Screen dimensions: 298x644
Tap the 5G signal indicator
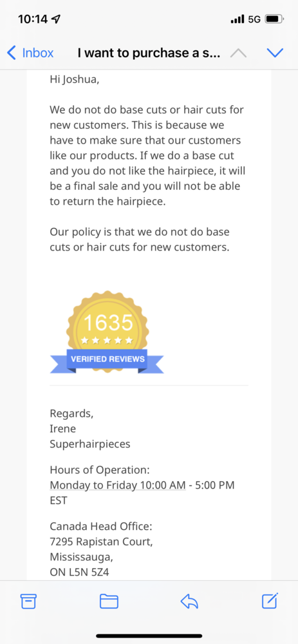(x=254, y=19)
